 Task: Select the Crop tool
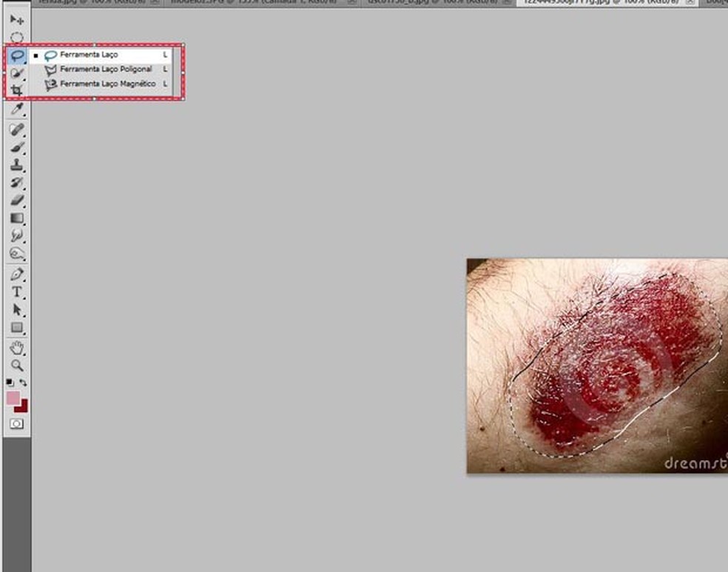(x=16, y=90)
